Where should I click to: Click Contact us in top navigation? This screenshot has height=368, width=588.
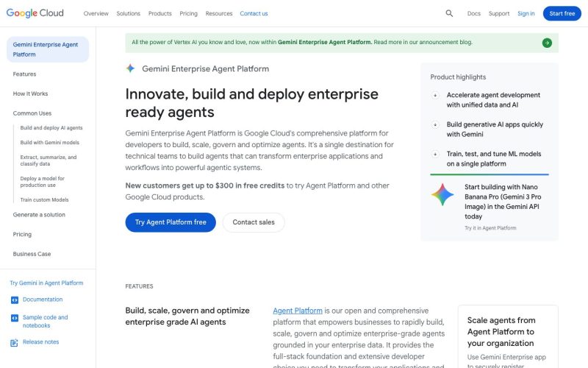[254, 13]
